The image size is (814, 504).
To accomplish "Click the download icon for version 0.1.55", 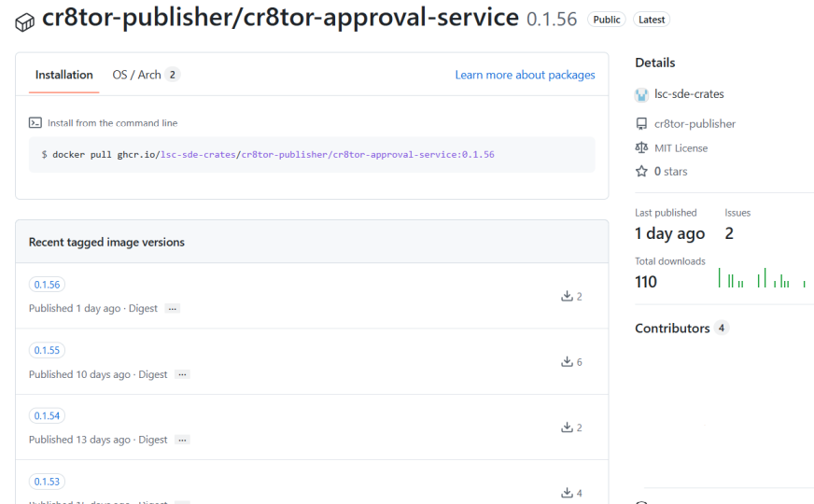I will point(567,361).
